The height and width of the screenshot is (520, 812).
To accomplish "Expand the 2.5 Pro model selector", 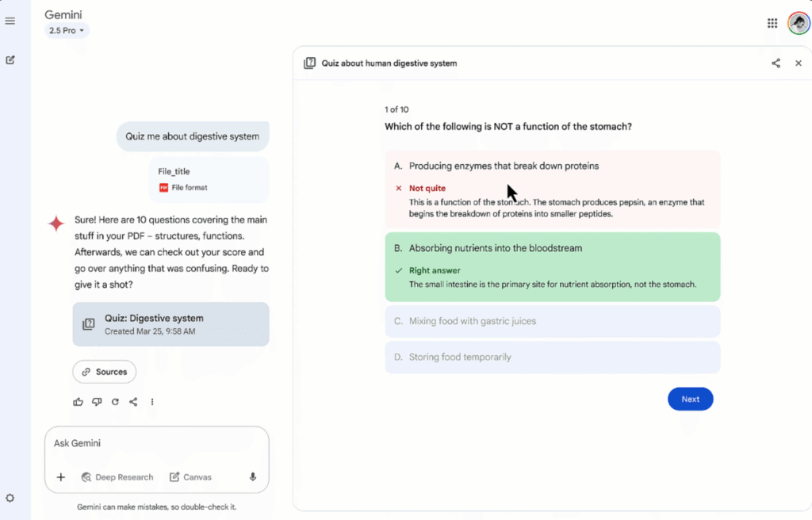I will (67, 31).
